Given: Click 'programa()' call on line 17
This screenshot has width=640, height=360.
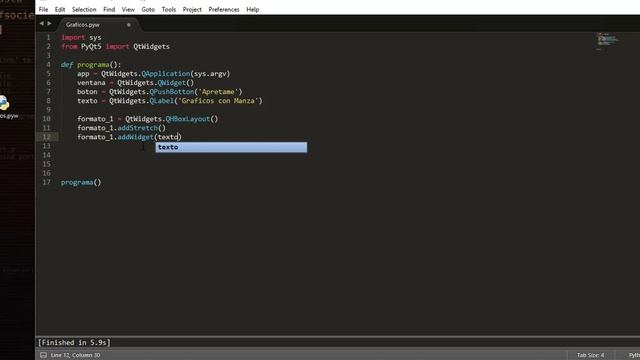Looking at the screenshot, I should pyautogui.click(x=81, y=182).
